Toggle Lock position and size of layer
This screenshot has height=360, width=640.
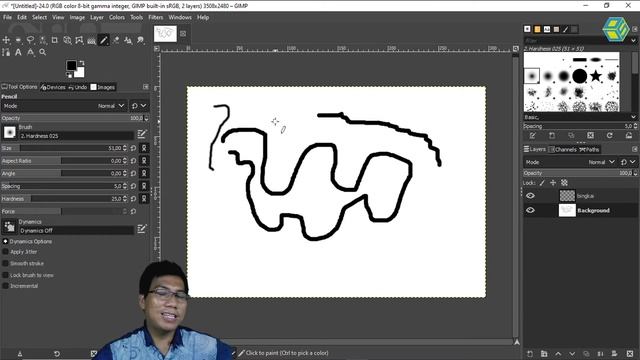point(553,183)
